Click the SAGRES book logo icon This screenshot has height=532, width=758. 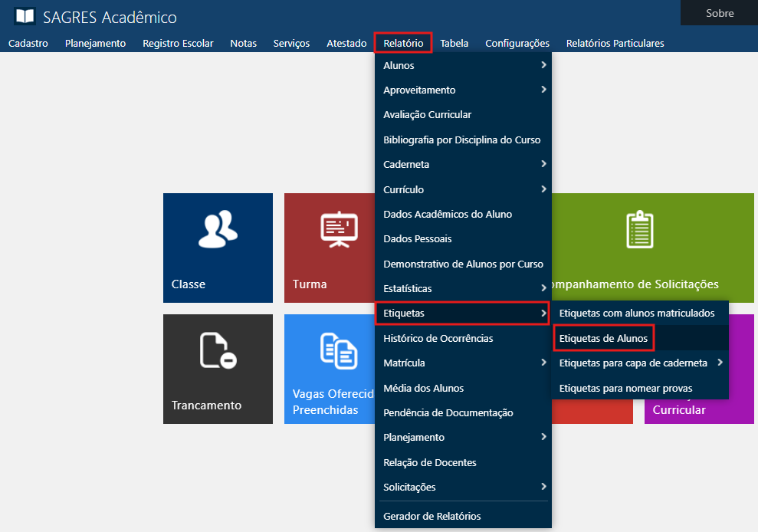(25, 16)
